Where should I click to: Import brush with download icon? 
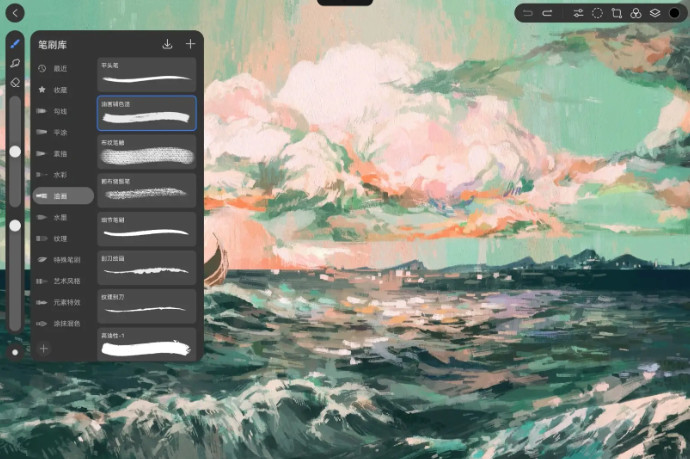click(167, 44)
